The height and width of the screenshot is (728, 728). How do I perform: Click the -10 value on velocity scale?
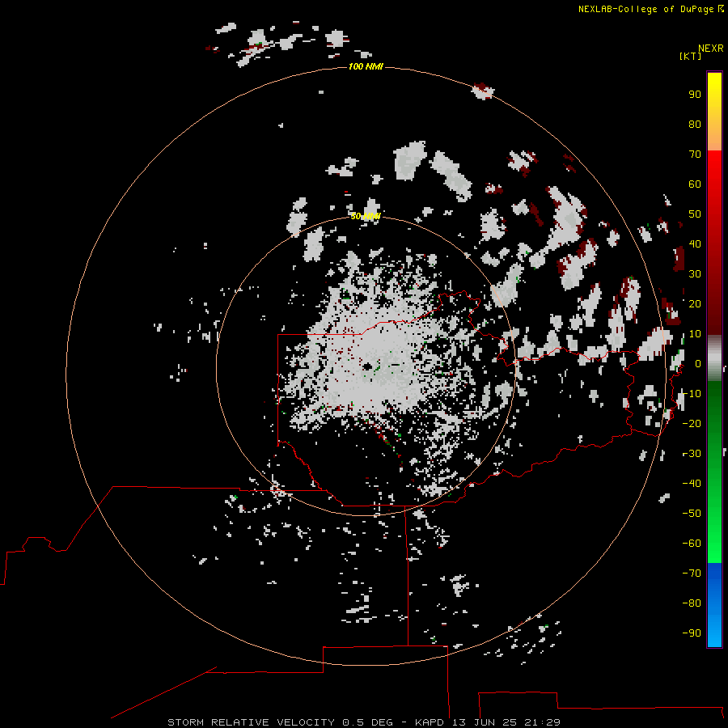click(x=692, y=394)
